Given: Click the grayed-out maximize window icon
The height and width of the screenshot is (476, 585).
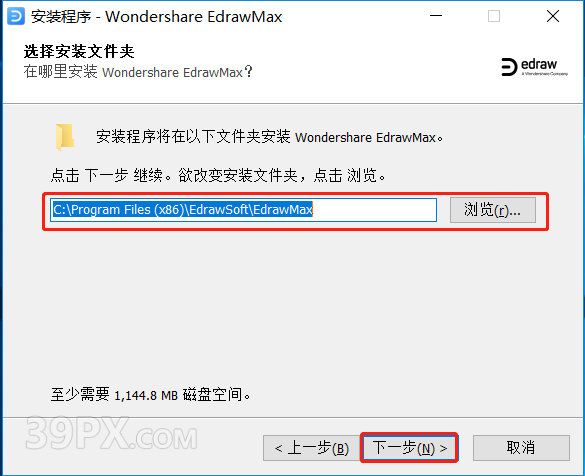Looking at the screenshot, I should click(x=494, y=16).
